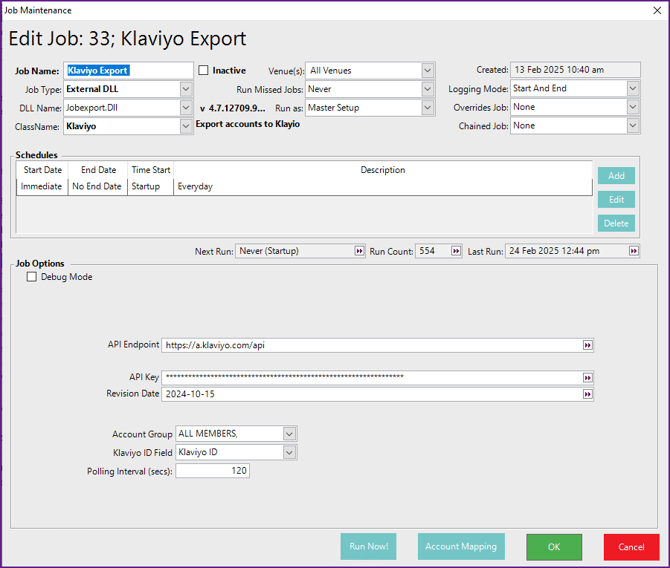Open Account Mapping
The width and height of the screenshot is (670, 568).
461,547
